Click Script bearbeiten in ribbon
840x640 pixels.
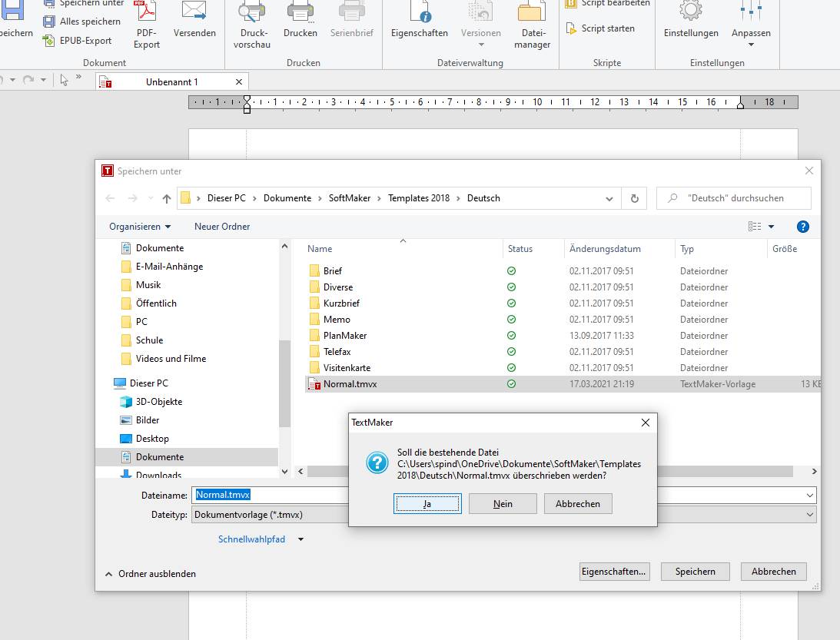[608, 3]
